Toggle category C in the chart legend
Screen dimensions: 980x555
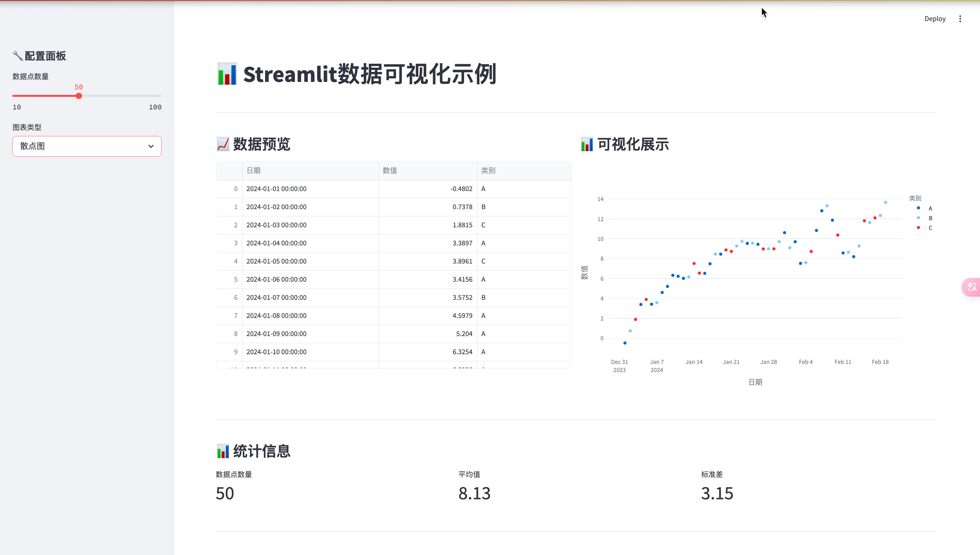[930, 228]
